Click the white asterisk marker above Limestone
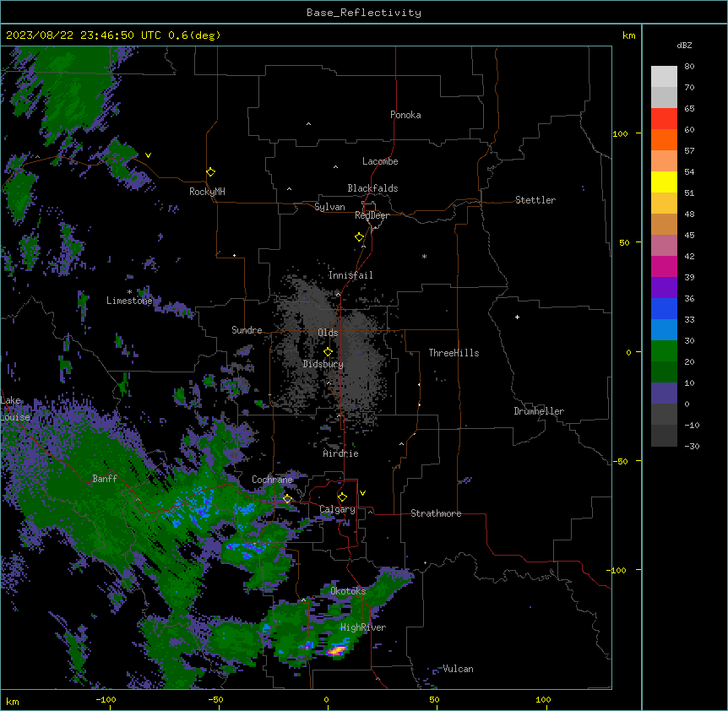Screen dimensions: 728x711 129,292
